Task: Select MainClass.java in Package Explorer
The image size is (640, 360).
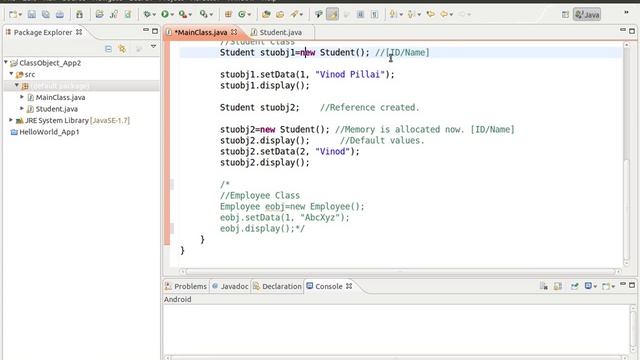Action: tap(60, 98)
